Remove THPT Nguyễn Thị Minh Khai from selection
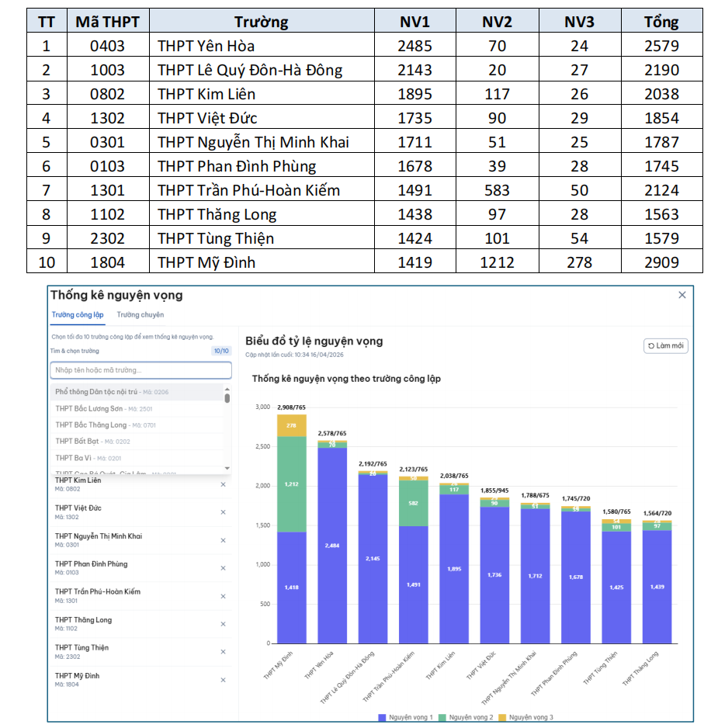The height and width of the screenshot is (728, 711). coord(223,542)
